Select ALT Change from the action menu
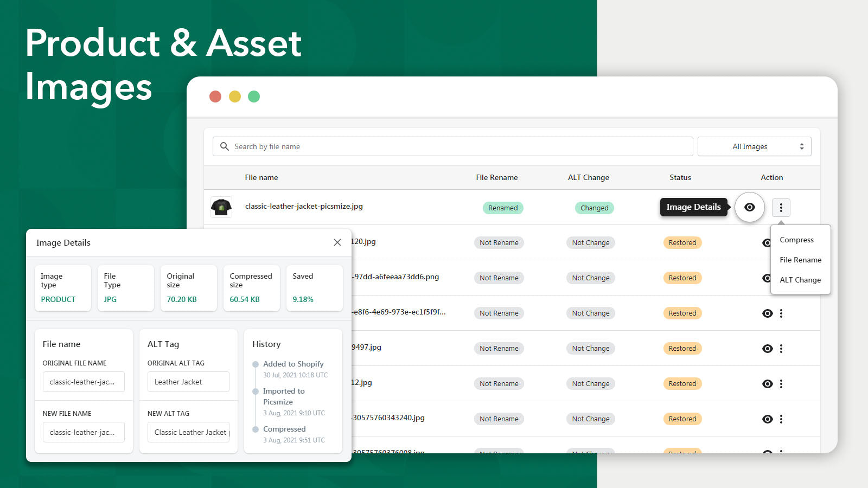Viewport: 868px width, 488px height. (x=800, y=280)
